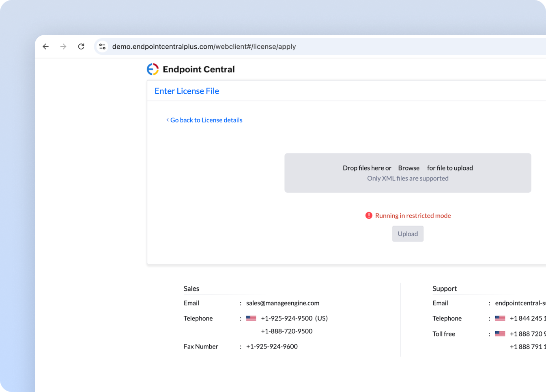
Task: Reload the page with the refresh icon
Action: click(81, 47)
